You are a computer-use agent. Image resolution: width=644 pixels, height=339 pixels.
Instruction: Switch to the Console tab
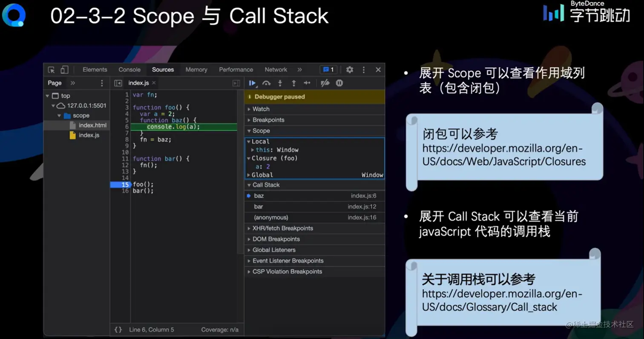129,70
